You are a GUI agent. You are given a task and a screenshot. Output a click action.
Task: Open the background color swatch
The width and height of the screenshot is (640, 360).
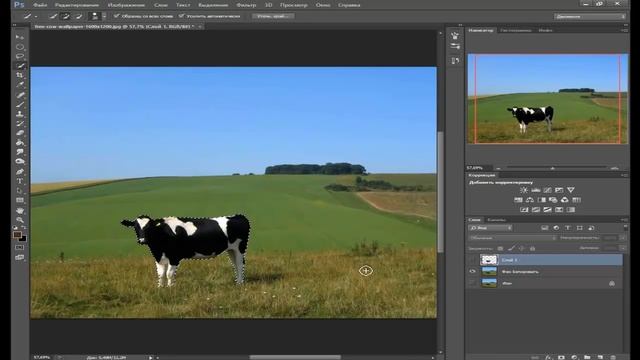[x=24, y=238]
